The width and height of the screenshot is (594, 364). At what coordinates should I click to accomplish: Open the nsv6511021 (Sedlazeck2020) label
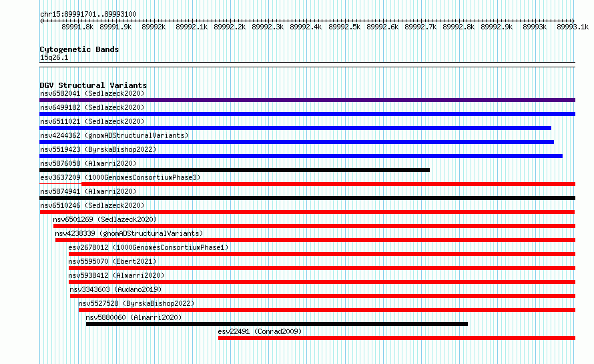tap(92, 121)
